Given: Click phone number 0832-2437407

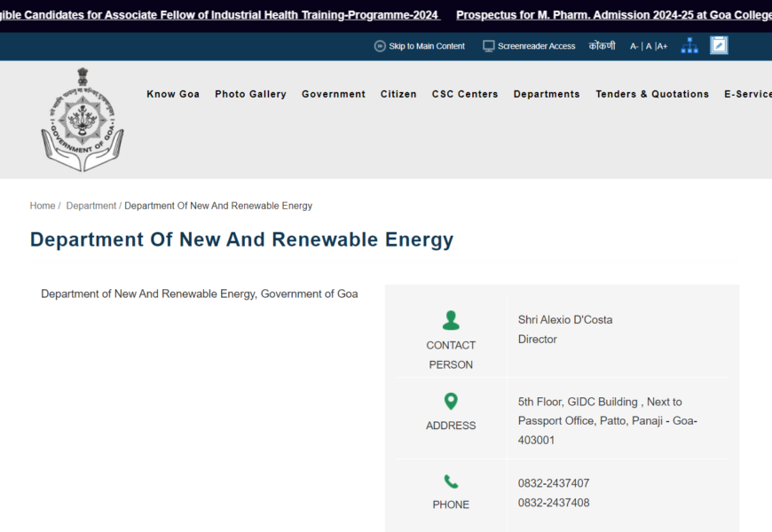Looking at the screenshot, I should (554, 483).
